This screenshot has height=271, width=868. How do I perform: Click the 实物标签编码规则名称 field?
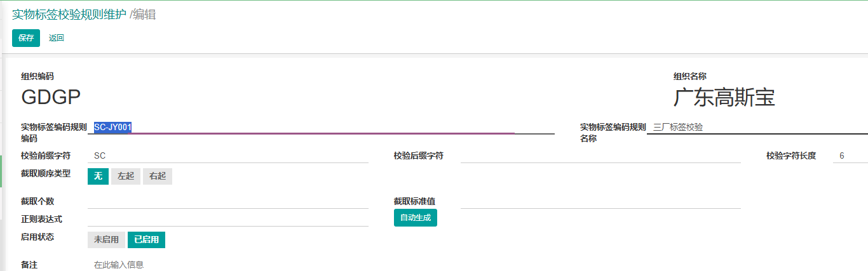[x=756, y=128]
